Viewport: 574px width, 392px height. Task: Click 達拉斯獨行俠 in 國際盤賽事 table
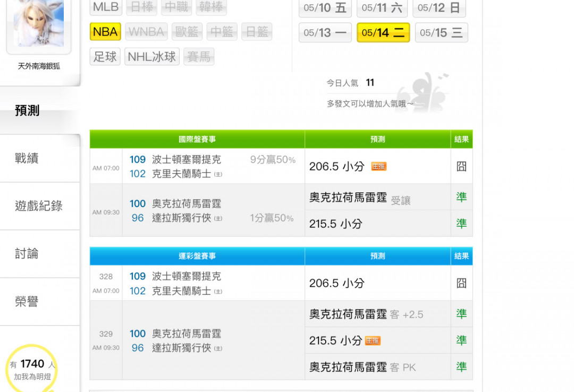click(x=181, y=218)
